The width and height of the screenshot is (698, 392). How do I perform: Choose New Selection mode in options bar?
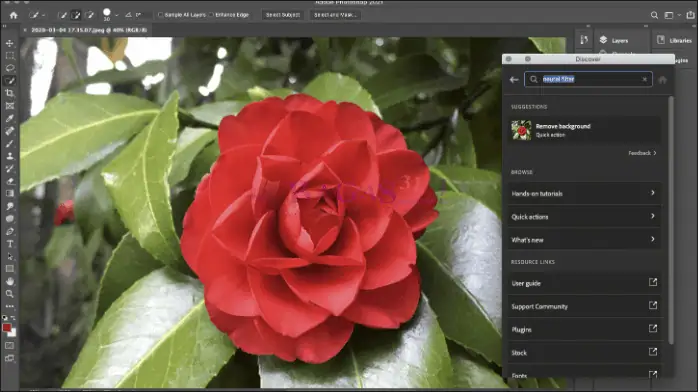(63, 15)
